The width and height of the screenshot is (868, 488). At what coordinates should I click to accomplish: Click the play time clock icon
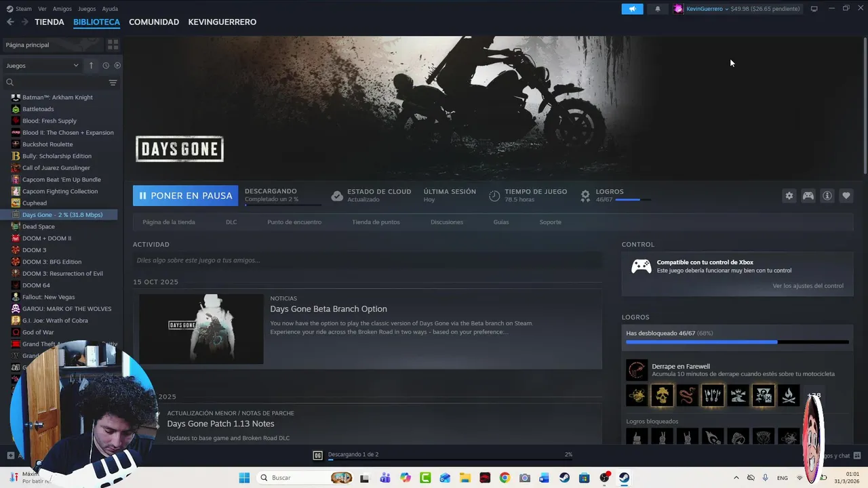pos(494,196)
